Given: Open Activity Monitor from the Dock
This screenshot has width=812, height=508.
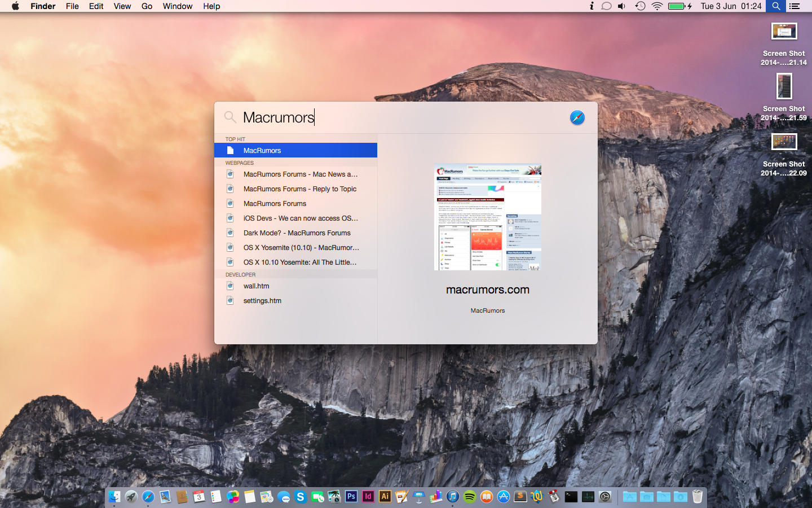Looking at the screenshot, I should (x=588, y=497).
